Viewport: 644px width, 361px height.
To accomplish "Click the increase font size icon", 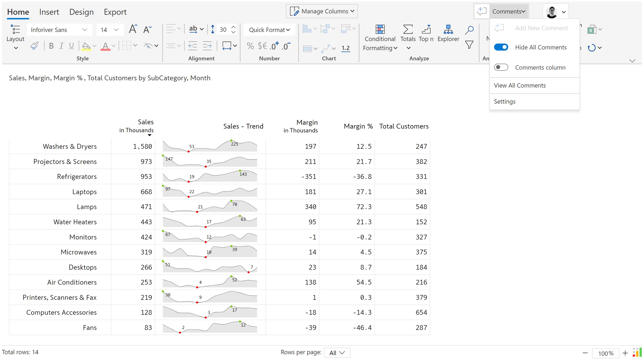I will [x=133, y=29].
